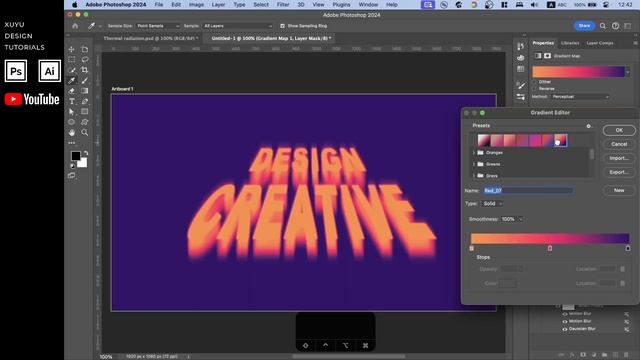This screenshot has height=360, width=640.
Task: Select the Path Selection arrow tool
Action: tap(72, 112)
